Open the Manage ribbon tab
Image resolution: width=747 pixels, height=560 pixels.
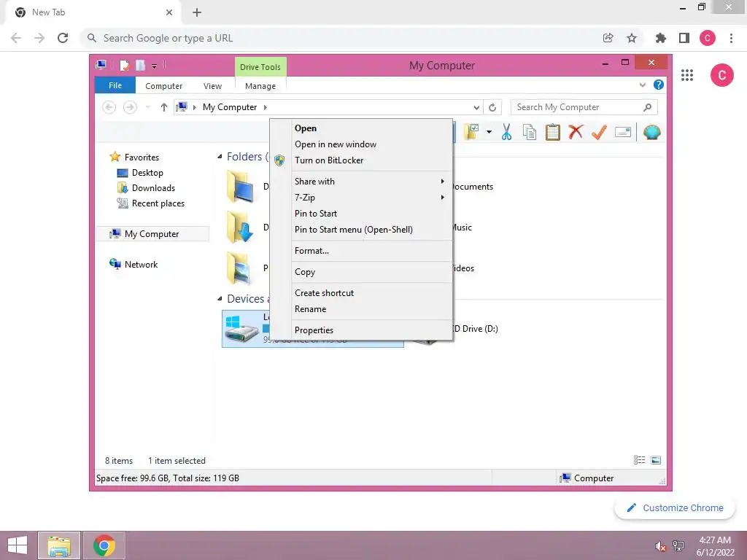click(260, 86)
